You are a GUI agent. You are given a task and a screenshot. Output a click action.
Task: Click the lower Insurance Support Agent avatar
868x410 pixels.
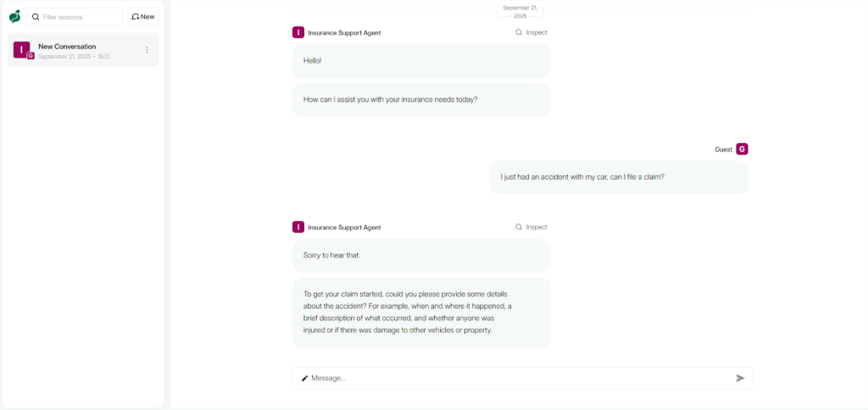[x=298, y=227]
